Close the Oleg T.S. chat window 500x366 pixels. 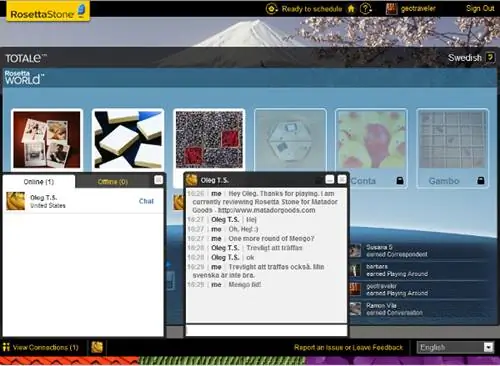tap(342, 180)
